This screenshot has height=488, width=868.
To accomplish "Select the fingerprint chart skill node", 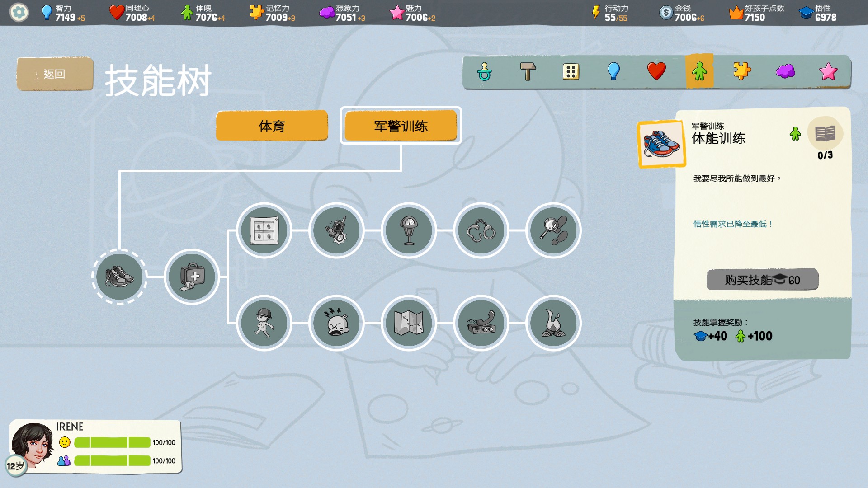I will 264,230.
